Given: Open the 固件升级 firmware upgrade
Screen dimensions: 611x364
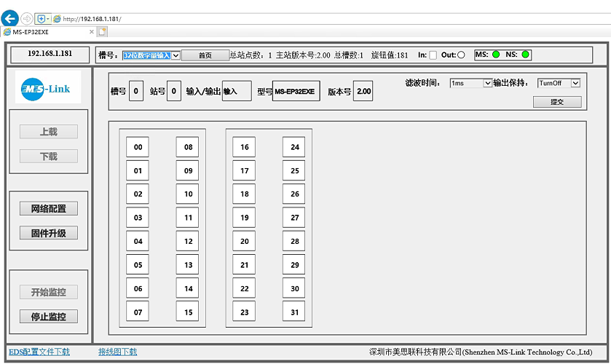Looking at the screenshot, I should [49, 234].
